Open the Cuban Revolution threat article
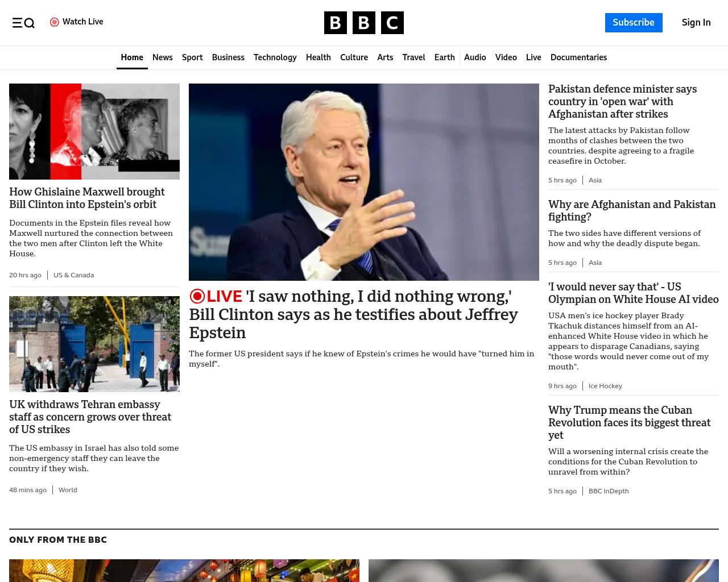The width and height of the screenshot is (728, 582). point(629,422)
